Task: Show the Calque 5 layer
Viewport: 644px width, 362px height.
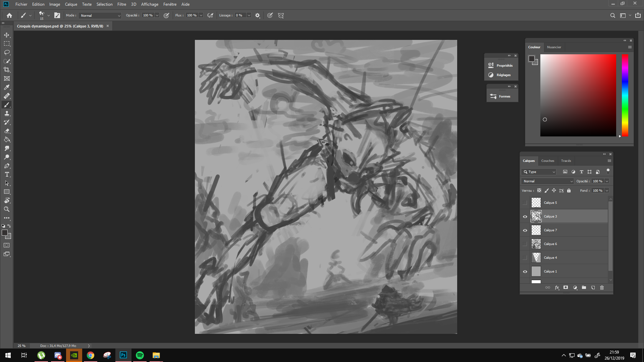Action: coord(525,203)
